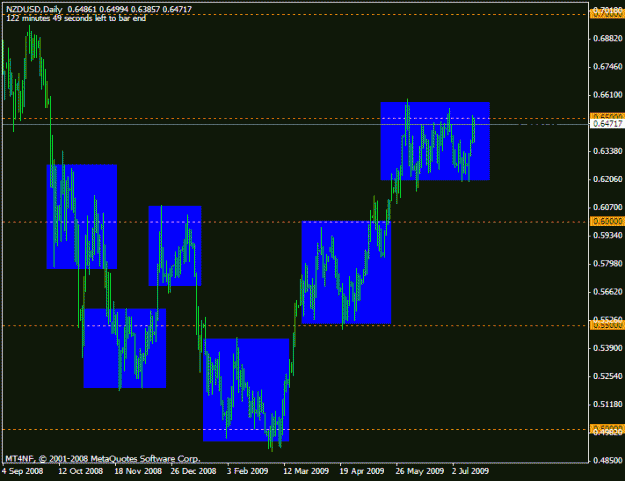The height and width of the screenshot is (481, 625).
Task: Click the 0.60700 price scale label
Action: coord(607,207)
